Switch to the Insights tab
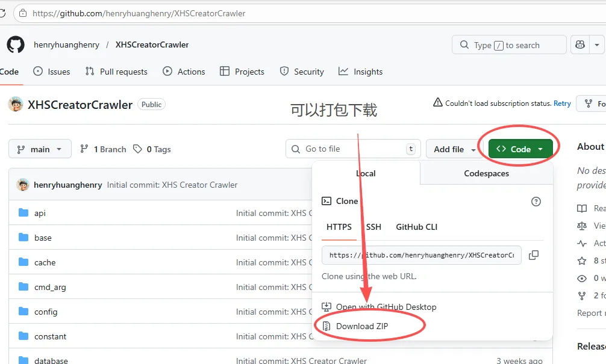Screen dimensions: 606x364 (361, 72)
